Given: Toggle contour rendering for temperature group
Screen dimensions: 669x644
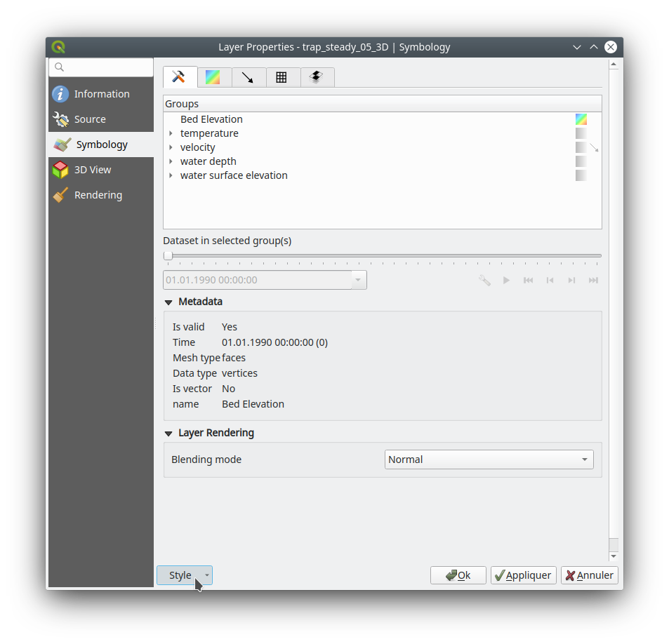Looking at the screenshot, I should coord(581,133).
